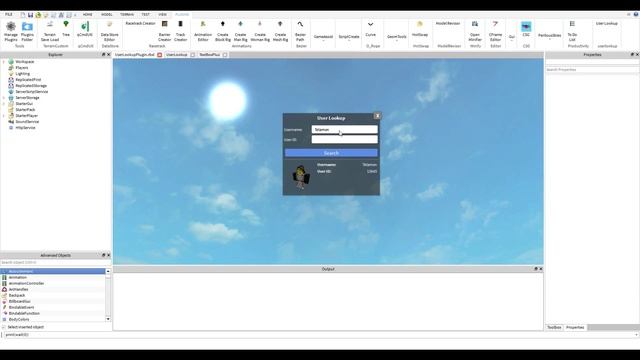The width and height of the screenshot is (640, 360).
Task: Open the Manage Plugins tool
Action: (11, 31)
